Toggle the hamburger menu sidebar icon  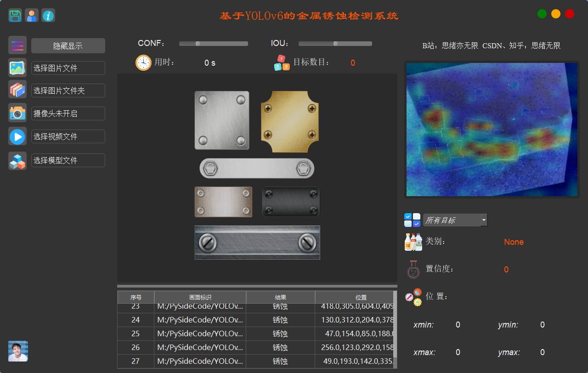click(17, 45)
